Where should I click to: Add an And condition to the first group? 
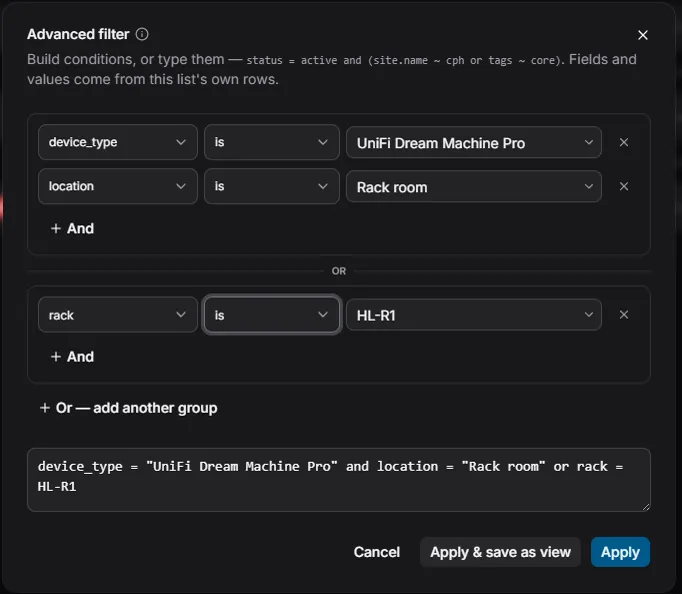[x=72, y=228]
